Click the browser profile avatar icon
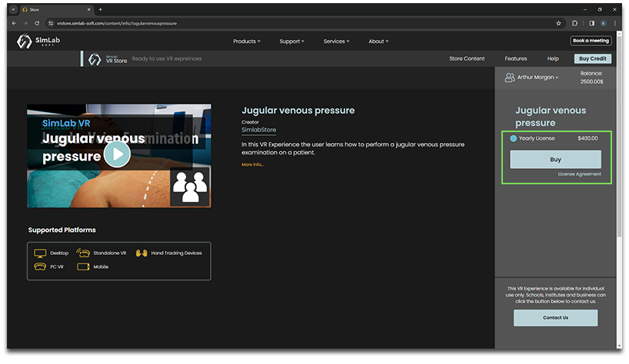 pos(604,23)
